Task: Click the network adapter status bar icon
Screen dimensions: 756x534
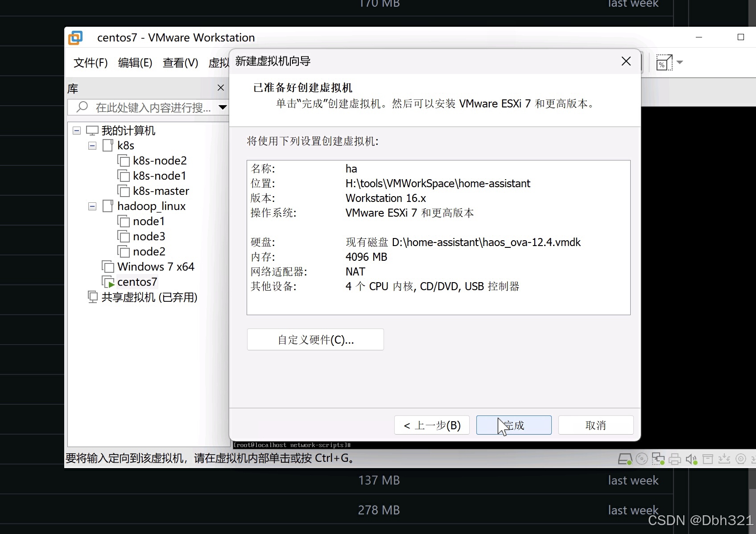Action: [x=658, y=459]
